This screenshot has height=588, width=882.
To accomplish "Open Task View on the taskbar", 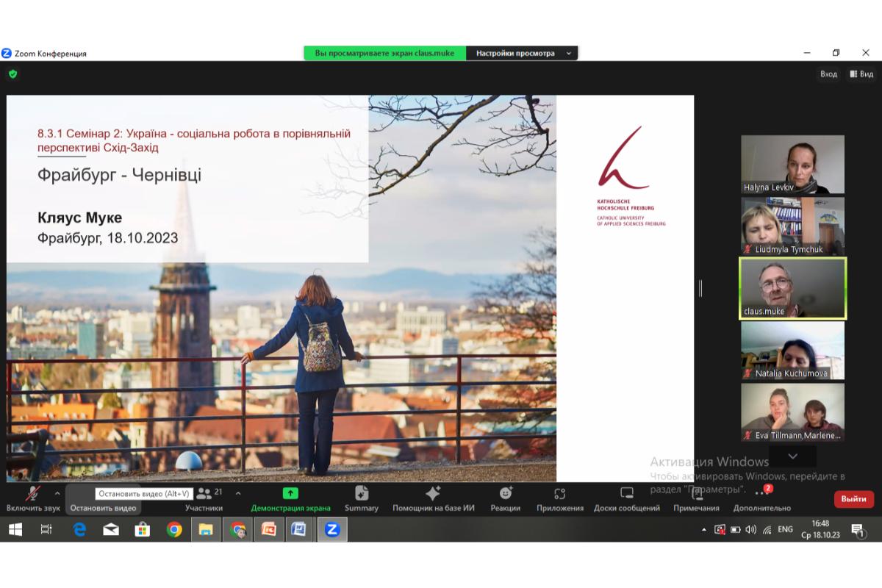I will (x=46, y=529).
